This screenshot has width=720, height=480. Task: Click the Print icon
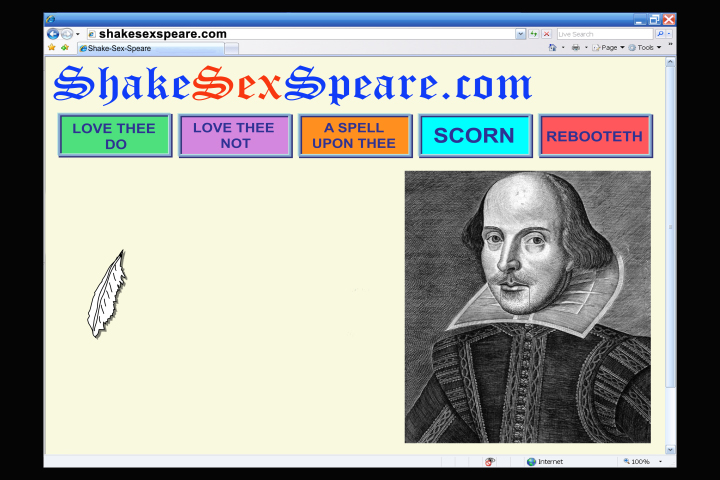tap(575, 47)
